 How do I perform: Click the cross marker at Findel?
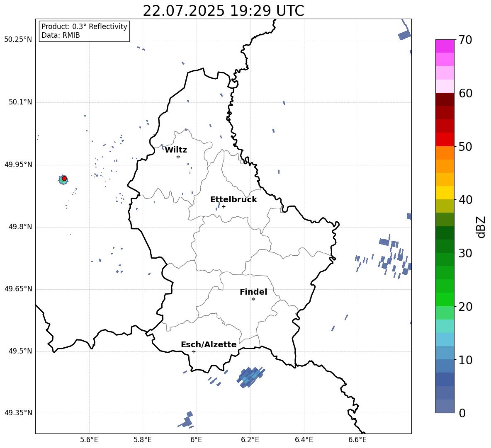253,299
